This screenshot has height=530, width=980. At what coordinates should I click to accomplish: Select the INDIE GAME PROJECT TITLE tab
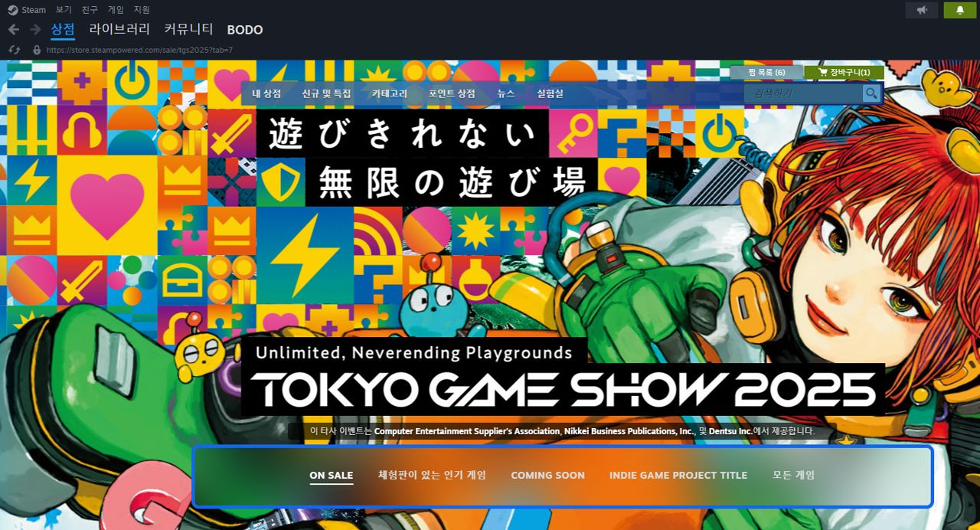678,475
